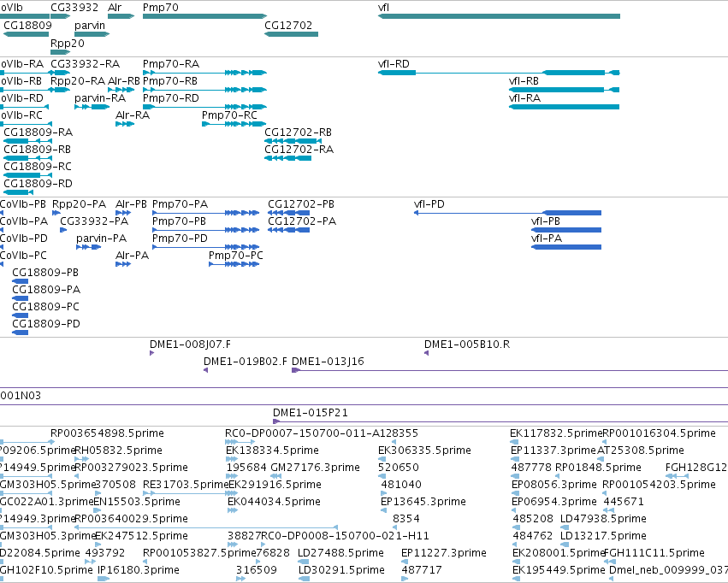The width and height of the screenshot is (728, 583).
Task: Click transcript label CG33932-RA
Action: click(85, 64)
